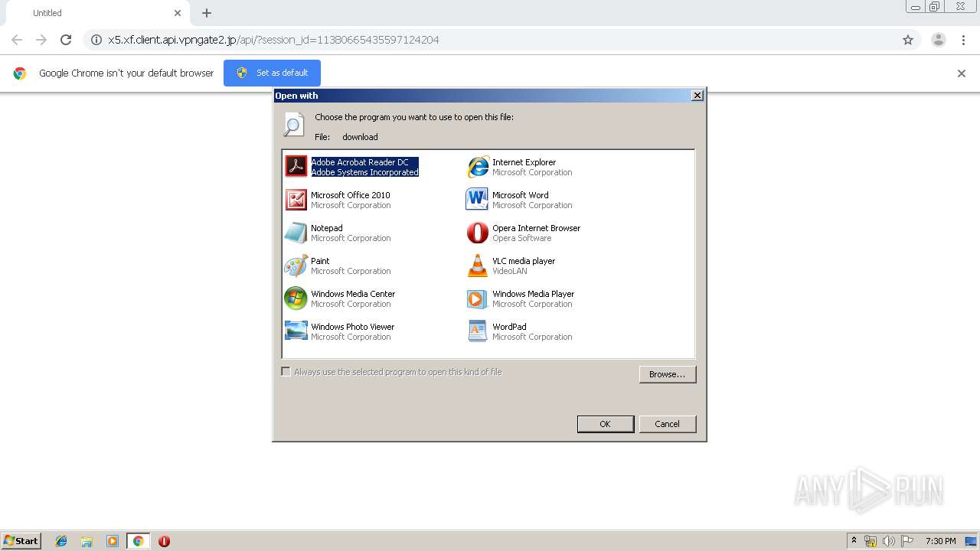This screenshot has height=551, width=980.
Task: Click Chrome's forward arrow
Action: [x=41, y=40]
